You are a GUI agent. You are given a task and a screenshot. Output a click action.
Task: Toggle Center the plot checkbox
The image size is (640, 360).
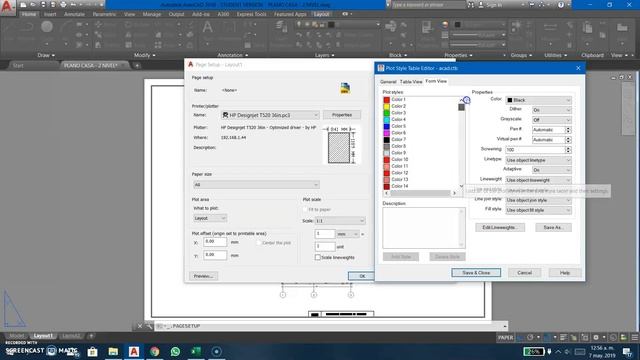pyautogui.click(x=259, y=243)
